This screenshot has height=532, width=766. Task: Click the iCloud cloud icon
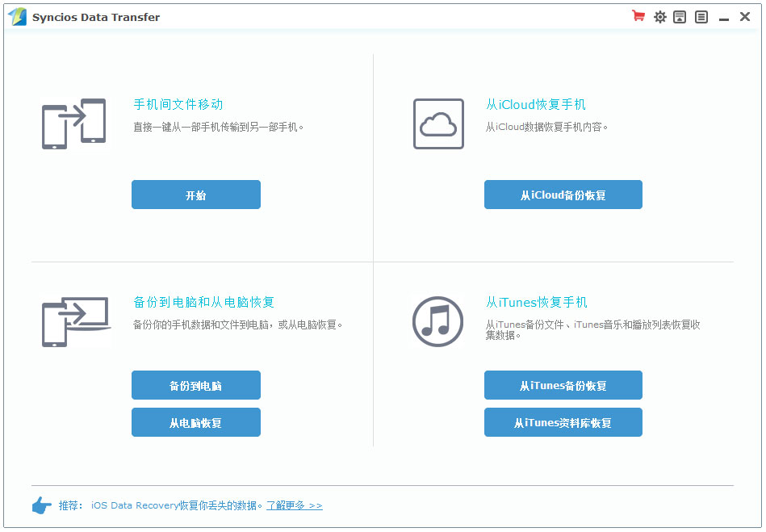(x=438, y=124)
